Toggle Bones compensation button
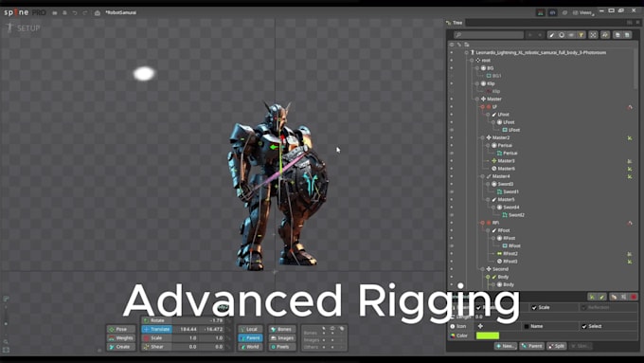This screenshot has height=363, width=644. pyautogui.click(x=282, y=329)
